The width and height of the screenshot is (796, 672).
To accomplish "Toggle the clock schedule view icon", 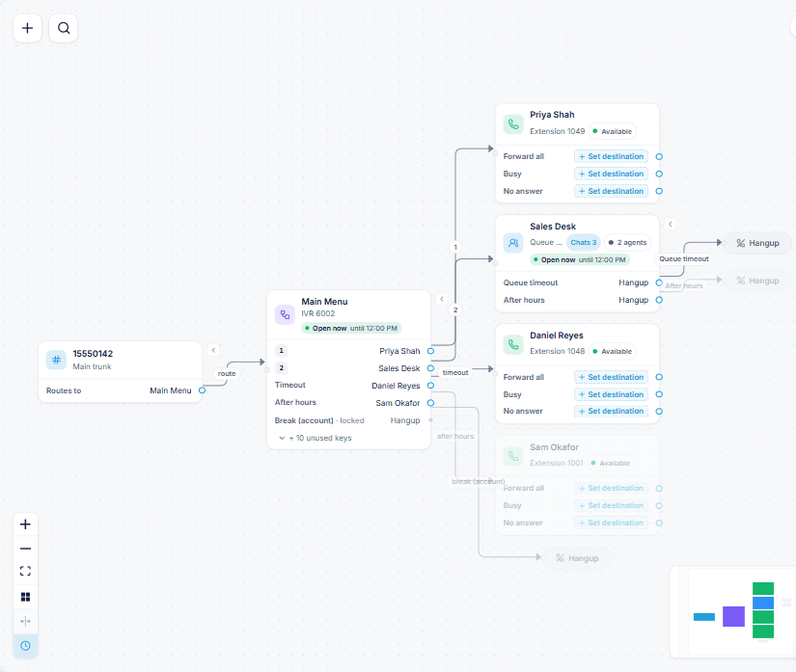I will (25, 646).
